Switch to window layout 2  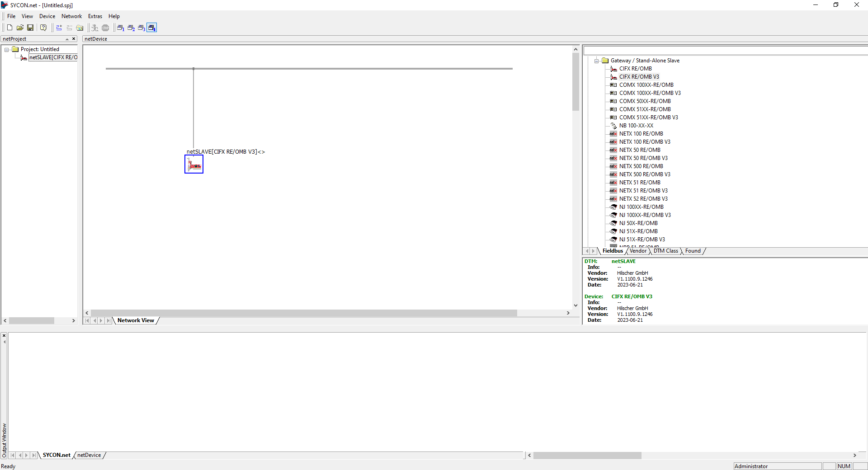point(131,28)
